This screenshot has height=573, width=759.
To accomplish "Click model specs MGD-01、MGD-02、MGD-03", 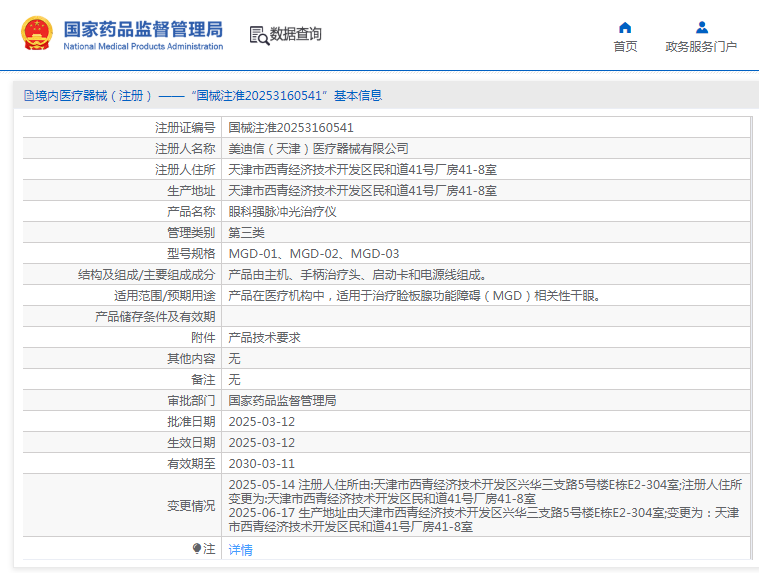I will (x=314, y=254).
